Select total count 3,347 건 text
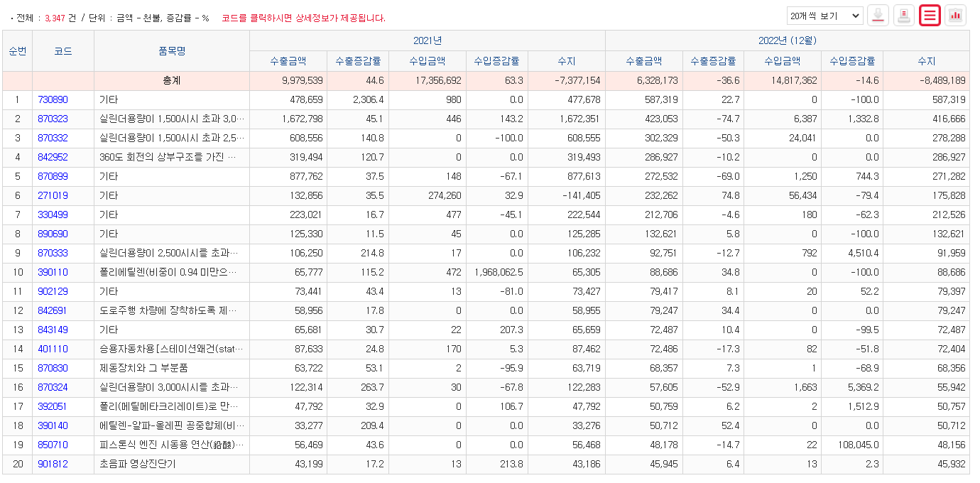This screenshot has width=980, height=483. pos(60,18)
